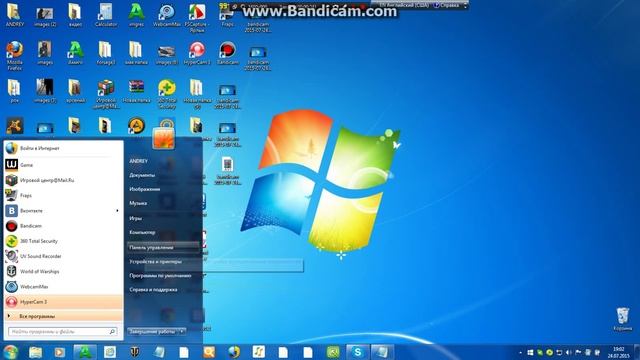The image size is (640, 360).
Task: Launch Mozilla Firefox from the desktop
Action: pos(14,55)
